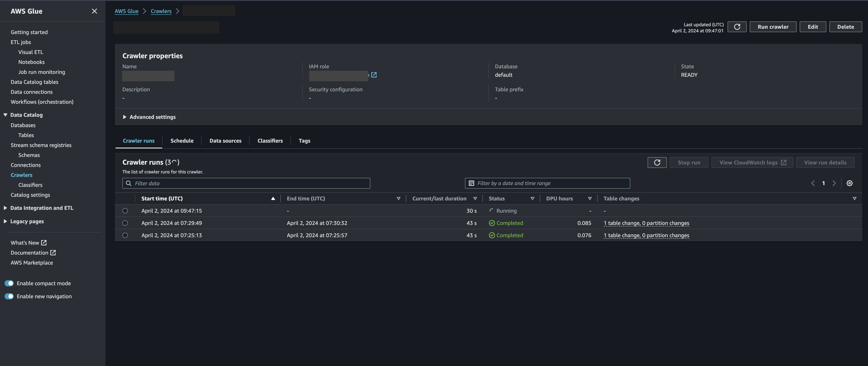Click the search icon in Filter data
This screenshot has width=868, height=366.
(x=128, y=183)
